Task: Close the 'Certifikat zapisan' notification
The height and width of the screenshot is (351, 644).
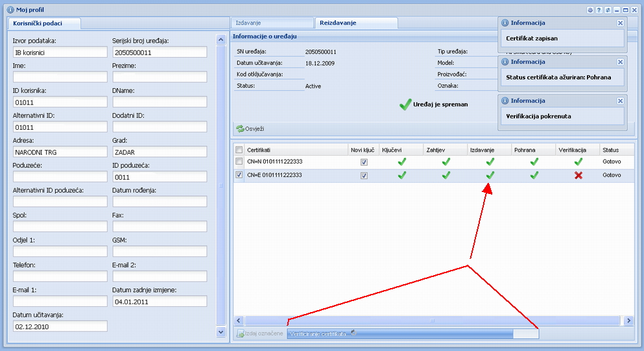Action: [620, 23]
